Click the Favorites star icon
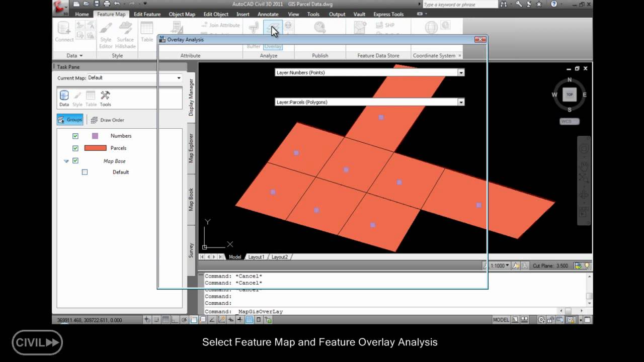This screenshot has height=362, width=644. click(x=539, y=4)
